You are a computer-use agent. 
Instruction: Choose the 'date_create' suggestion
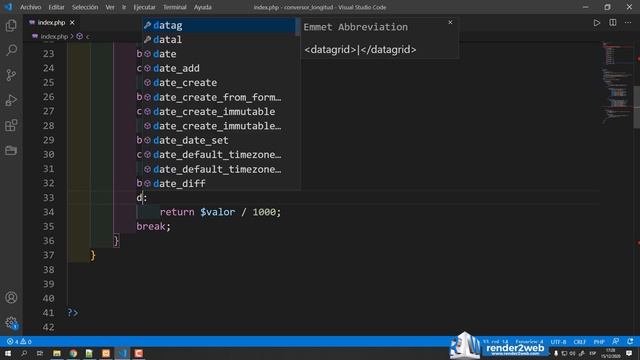pyautogui.click(x=218, y=82)
